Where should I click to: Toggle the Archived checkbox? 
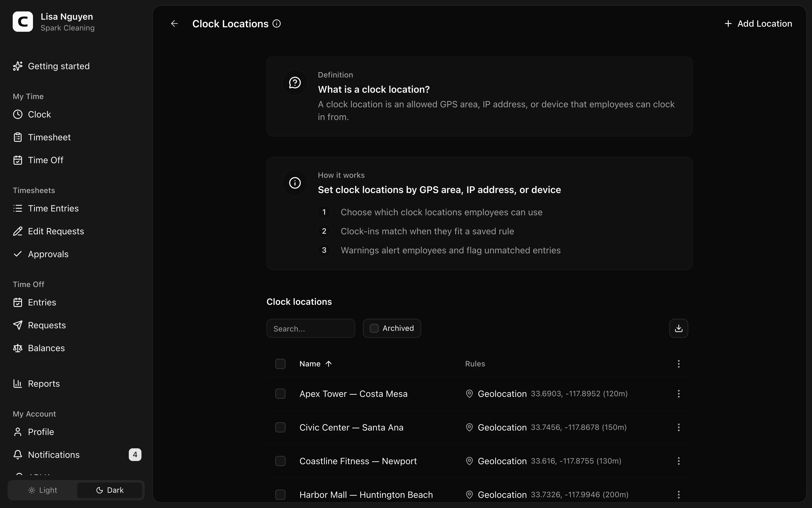374,328
